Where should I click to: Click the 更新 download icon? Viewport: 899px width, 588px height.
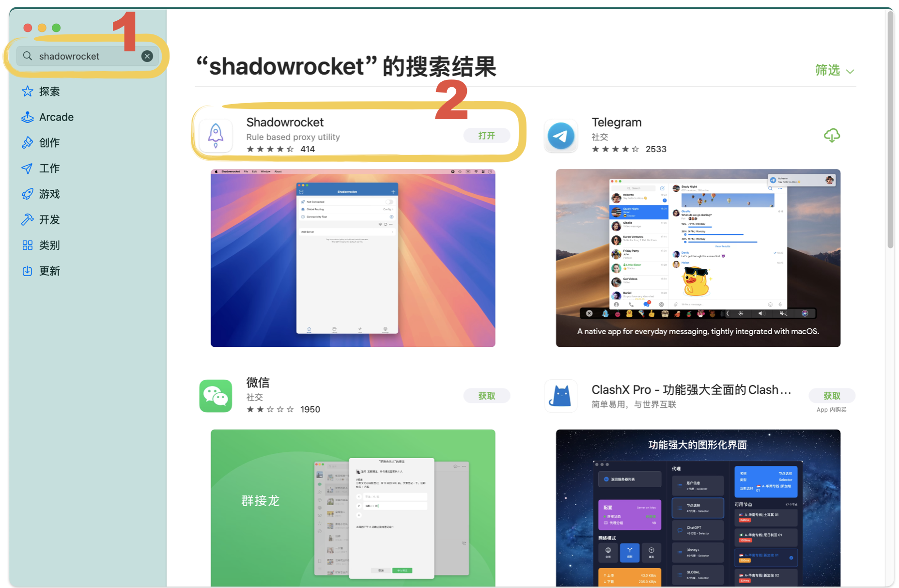pos(28,271)
